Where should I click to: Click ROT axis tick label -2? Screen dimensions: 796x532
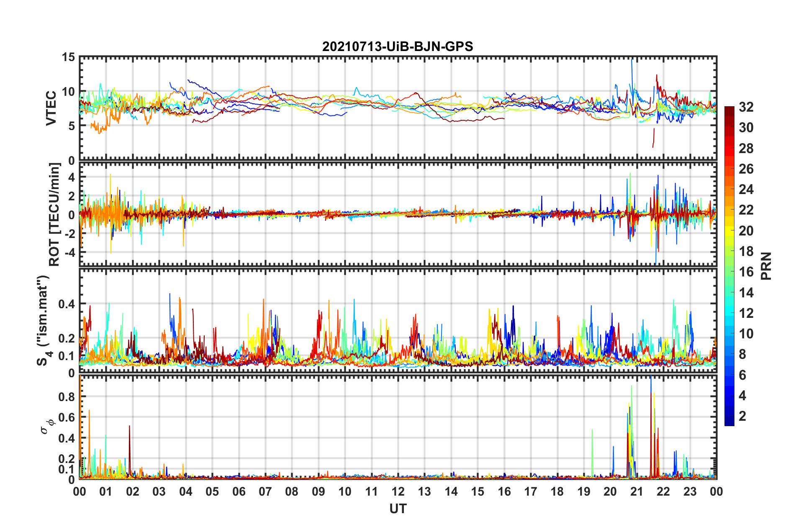pyautogui.click(x=70, y=234)
